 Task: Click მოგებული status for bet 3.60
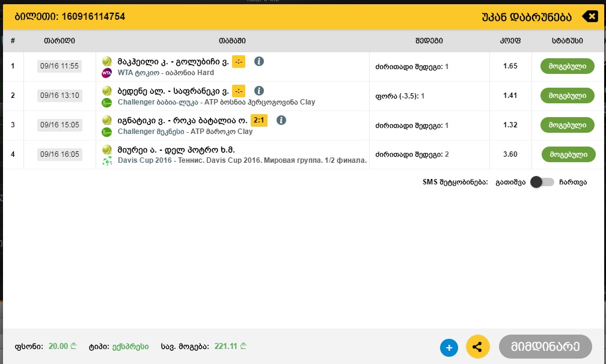pos(568,154)
